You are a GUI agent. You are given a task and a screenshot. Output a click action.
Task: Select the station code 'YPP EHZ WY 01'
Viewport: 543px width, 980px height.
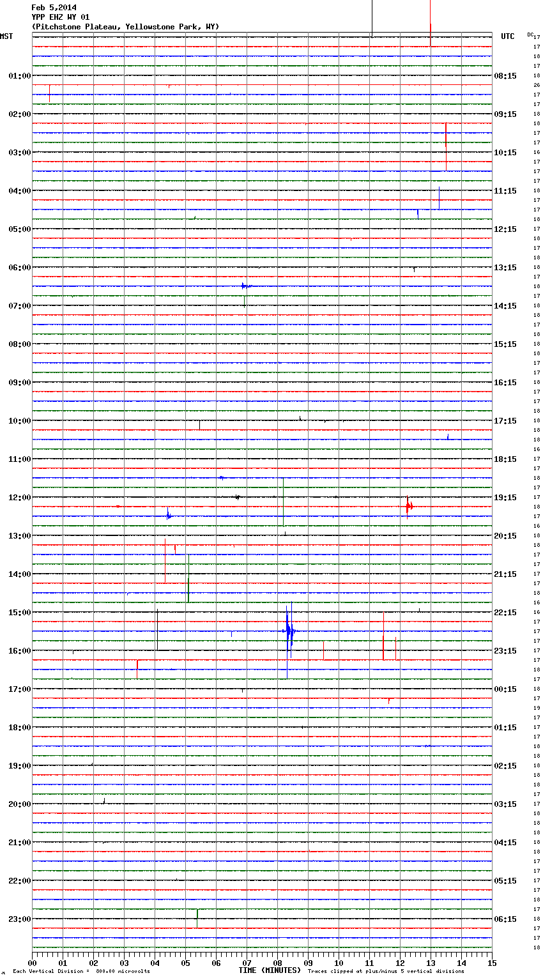61,17
